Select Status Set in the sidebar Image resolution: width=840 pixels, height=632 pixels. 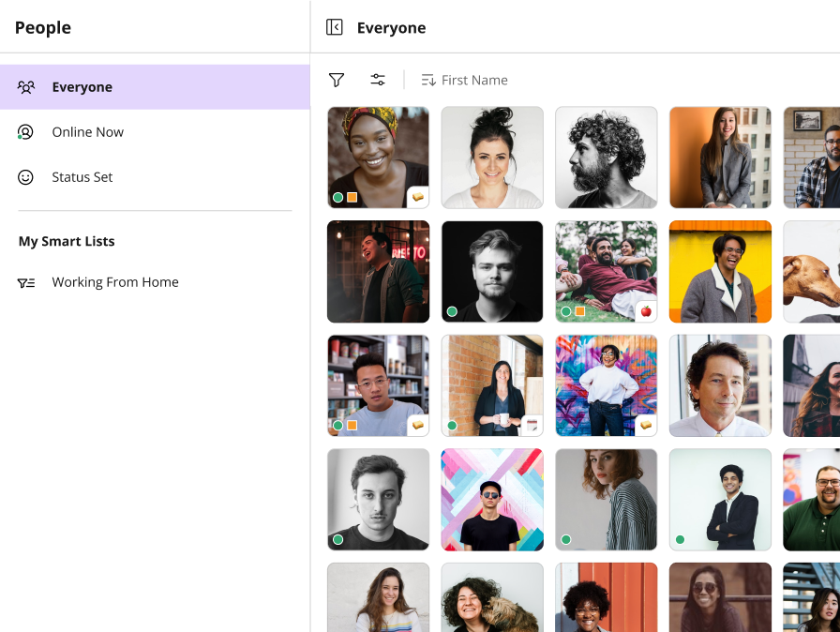(x=155, y=176)
